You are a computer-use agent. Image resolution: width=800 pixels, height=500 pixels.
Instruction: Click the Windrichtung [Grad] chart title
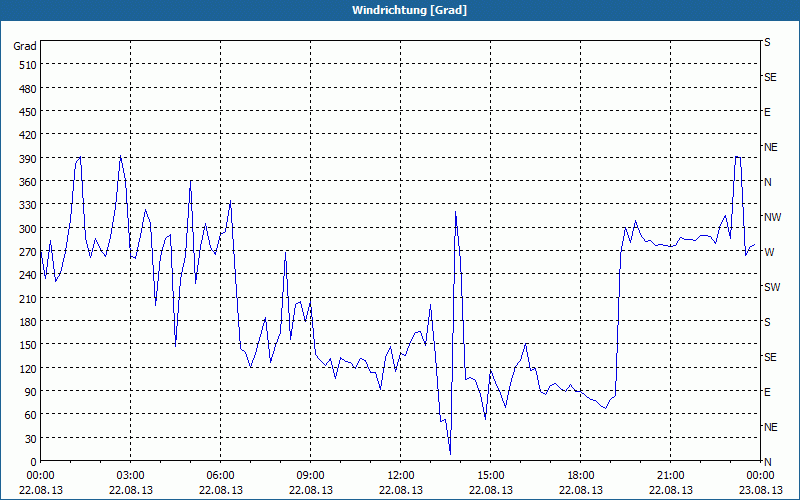point(409,10)
